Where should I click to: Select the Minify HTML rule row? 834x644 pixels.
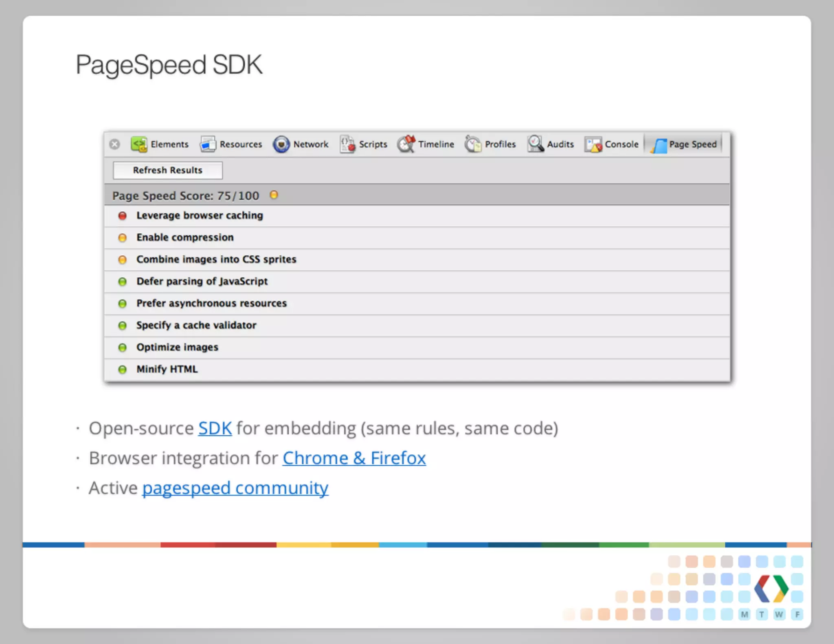(167, 369)
